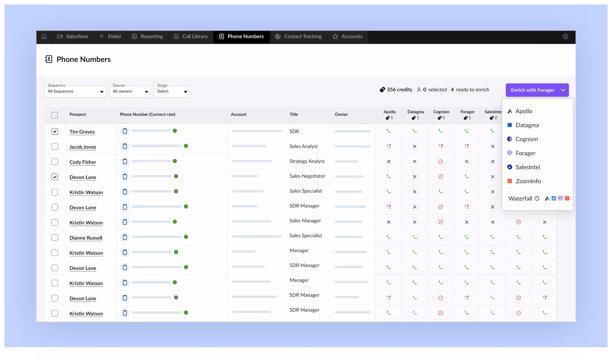612x364 pixels.
Task: Click Cody Fisher's Cognism blocked icon
Action: point(441,161)
